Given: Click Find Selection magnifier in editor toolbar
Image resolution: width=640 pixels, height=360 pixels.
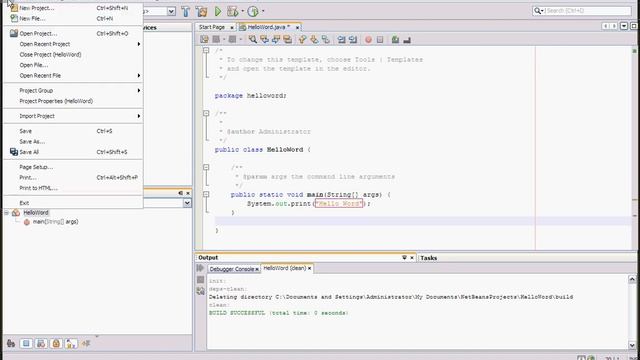Looking at the screenshot, I should click(x=253, y=40).
